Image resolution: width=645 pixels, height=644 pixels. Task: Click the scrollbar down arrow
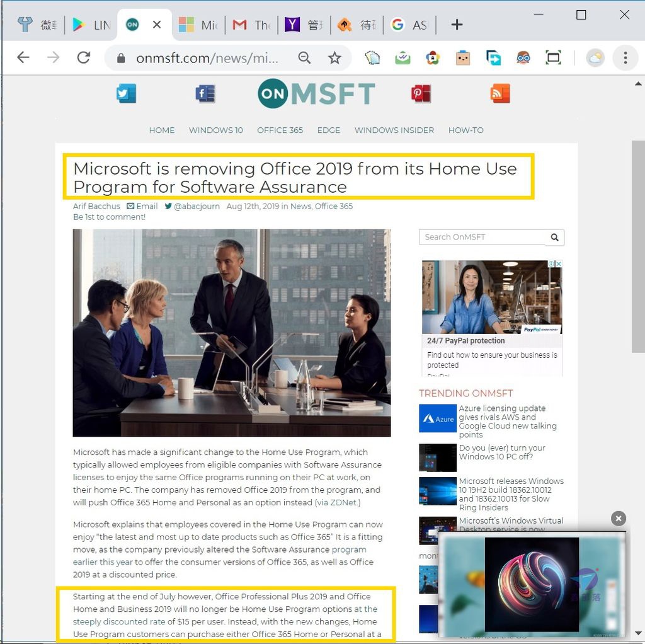(x=638, y=634)
